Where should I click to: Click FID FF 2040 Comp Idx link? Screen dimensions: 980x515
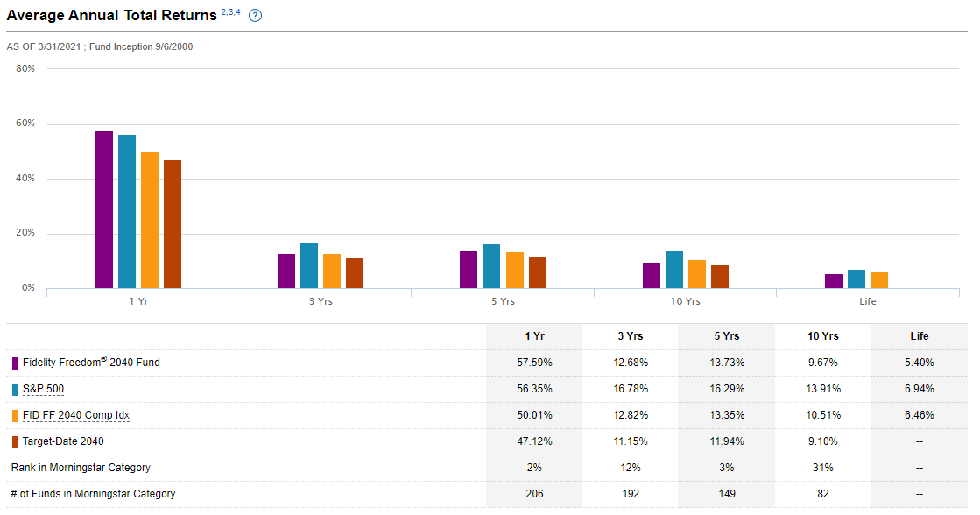pyautogui.click(x=76, y=415)
